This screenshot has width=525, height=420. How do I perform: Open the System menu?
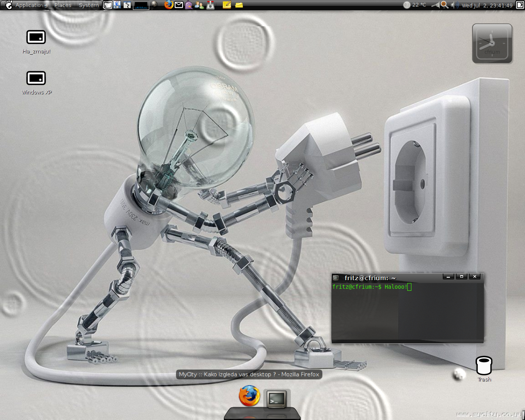[89, 5]
